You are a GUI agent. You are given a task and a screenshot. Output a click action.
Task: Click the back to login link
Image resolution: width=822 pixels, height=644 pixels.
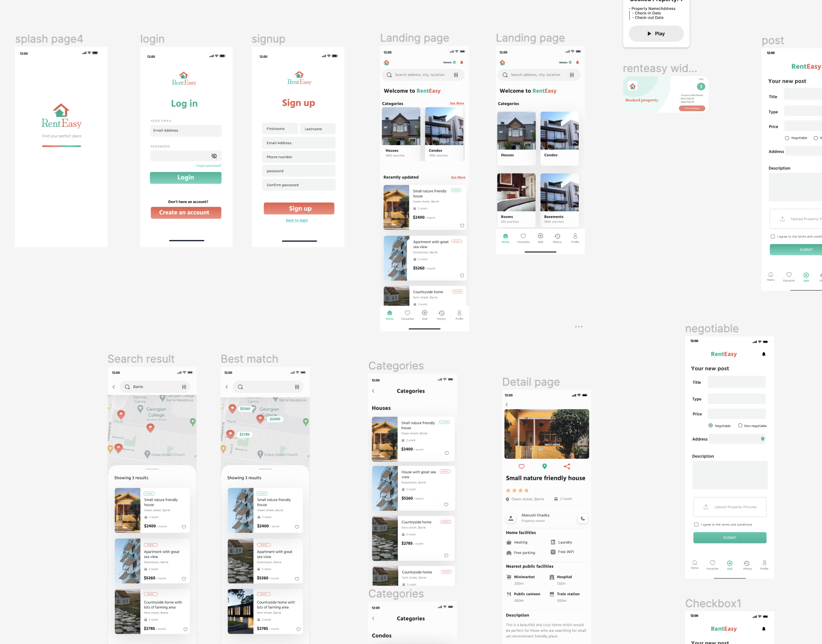(297, 221)
